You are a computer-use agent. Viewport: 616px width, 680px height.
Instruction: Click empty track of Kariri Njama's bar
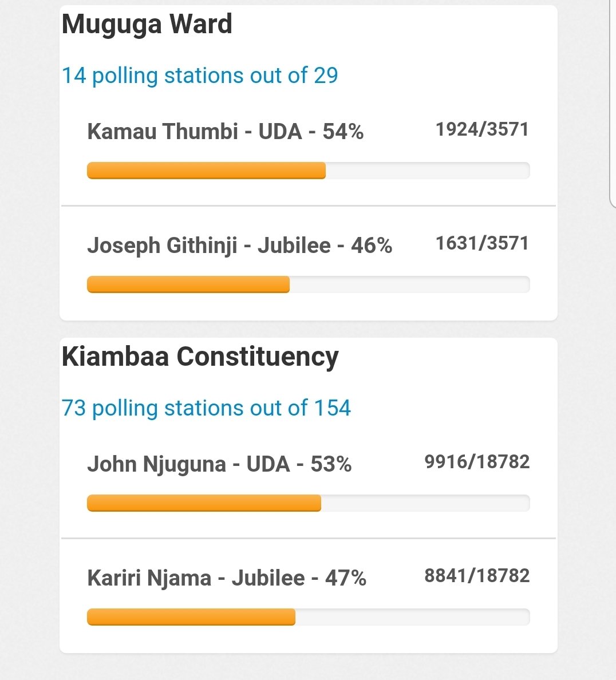(x=413, y=617)
